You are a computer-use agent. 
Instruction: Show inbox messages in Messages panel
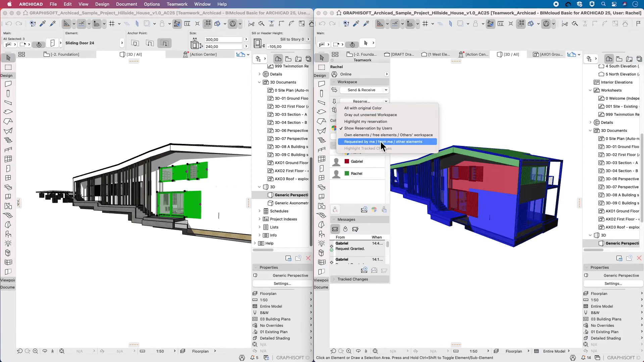click(335, 229)
